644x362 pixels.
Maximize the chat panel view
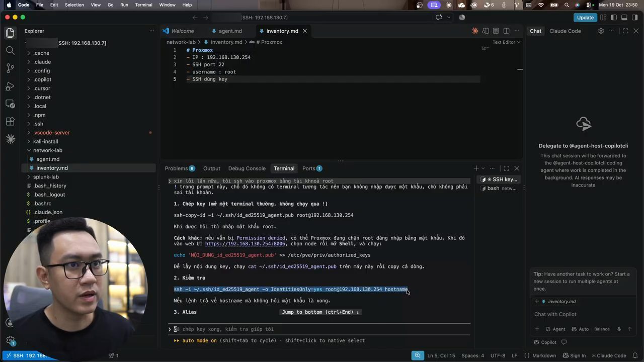point(625,31)
